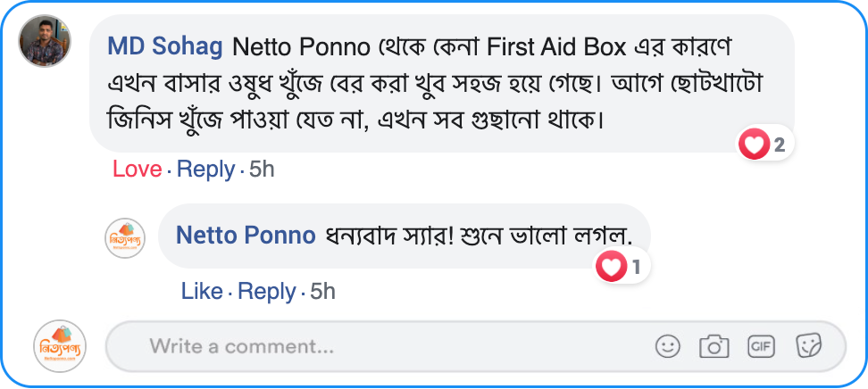Open the emoji picker in comment box
The image size is (868, 389).
(667, 346)
